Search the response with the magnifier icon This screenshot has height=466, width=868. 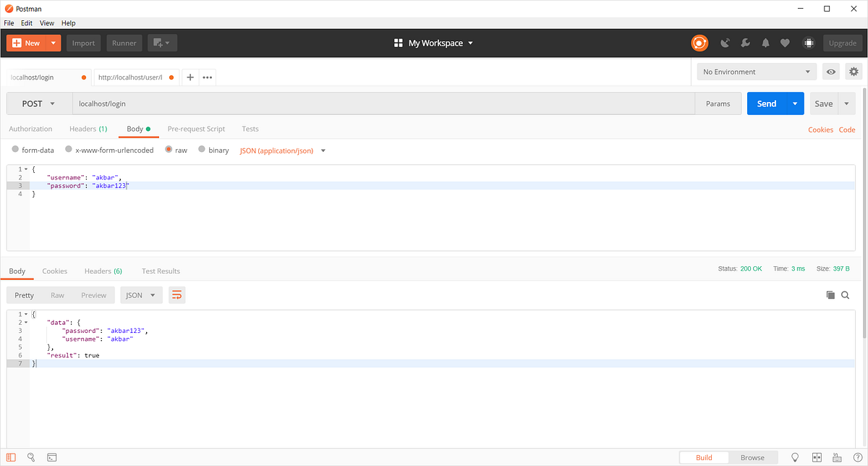click(x=845, y=295)
